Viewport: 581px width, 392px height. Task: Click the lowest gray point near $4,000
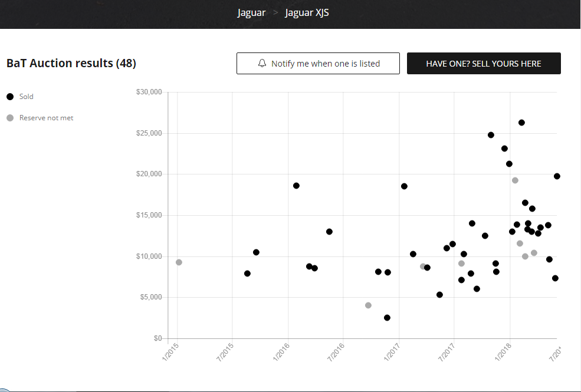(x=368, y=305)
